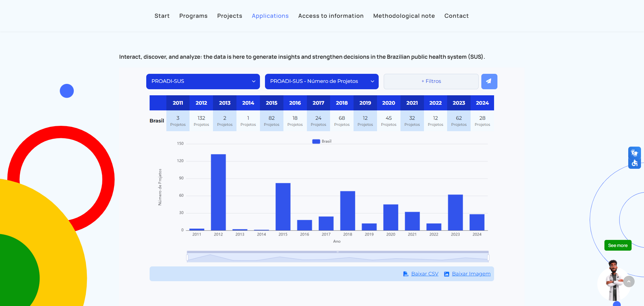Click the 2012 bar in chart
This screenshot has width=644, height=306.
(218, 192)
